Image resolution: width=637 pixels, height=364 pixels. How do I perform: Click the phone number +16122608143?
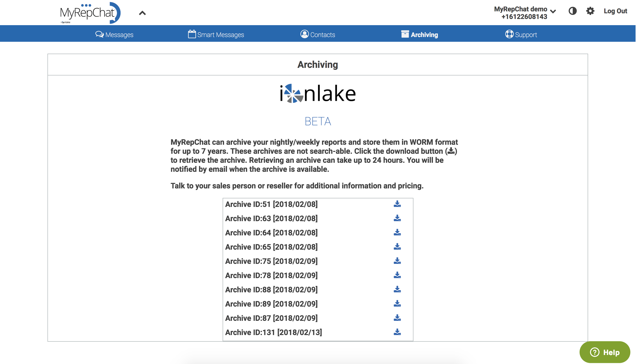click(525, 17)
